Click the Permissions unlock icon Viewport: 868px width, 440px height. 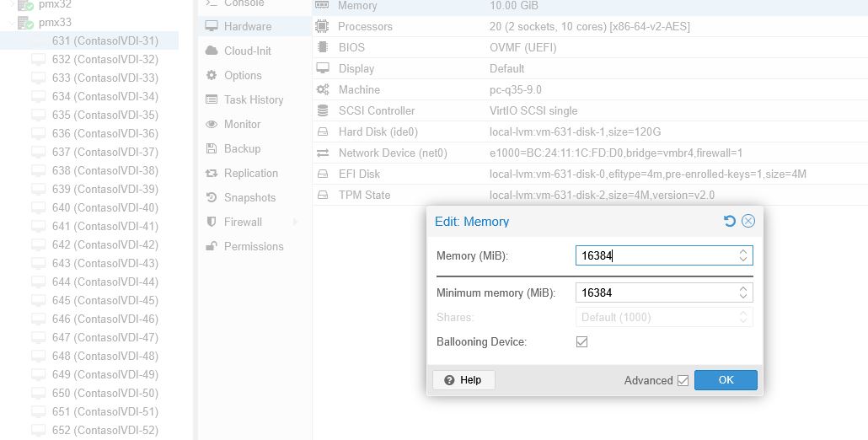click(x=211, y=246)
